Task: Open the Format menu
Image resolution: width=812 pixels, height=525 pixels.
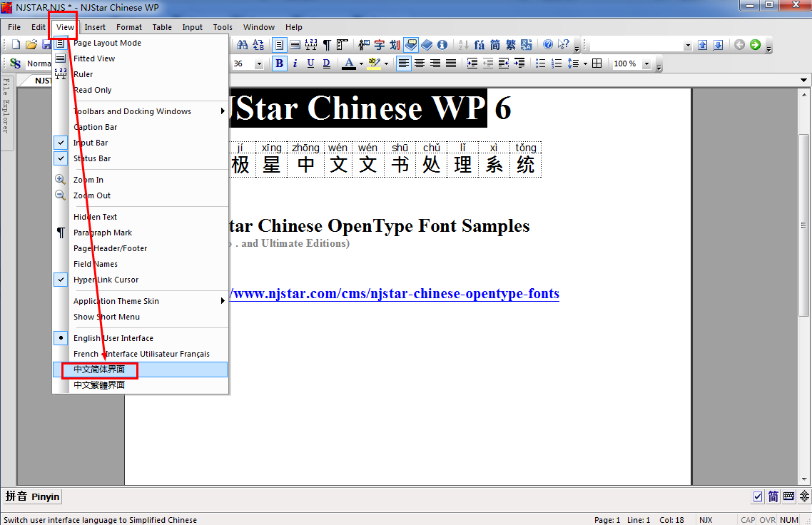Action: coord(129,27)
